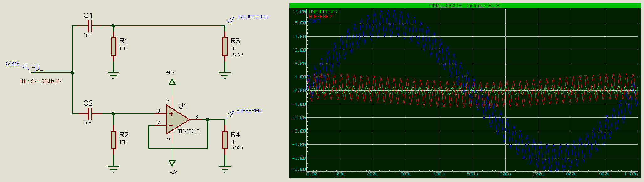This screenshot has height=182, width=644.
Task: Select capacitor C1 symbol
Action: [90, 26]
